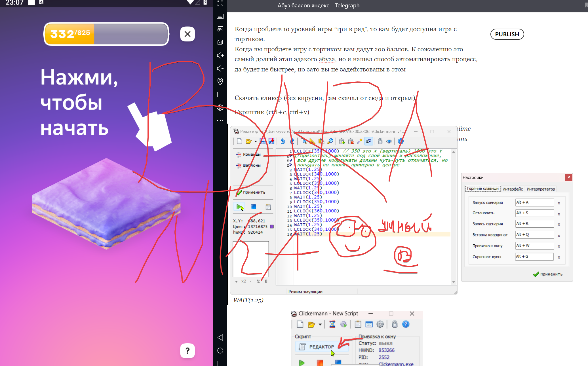This screenshot has width=588, height=366.
Task: Click the magnifier icon in Редактор toolbar
Action: click(x=330, y=141)
